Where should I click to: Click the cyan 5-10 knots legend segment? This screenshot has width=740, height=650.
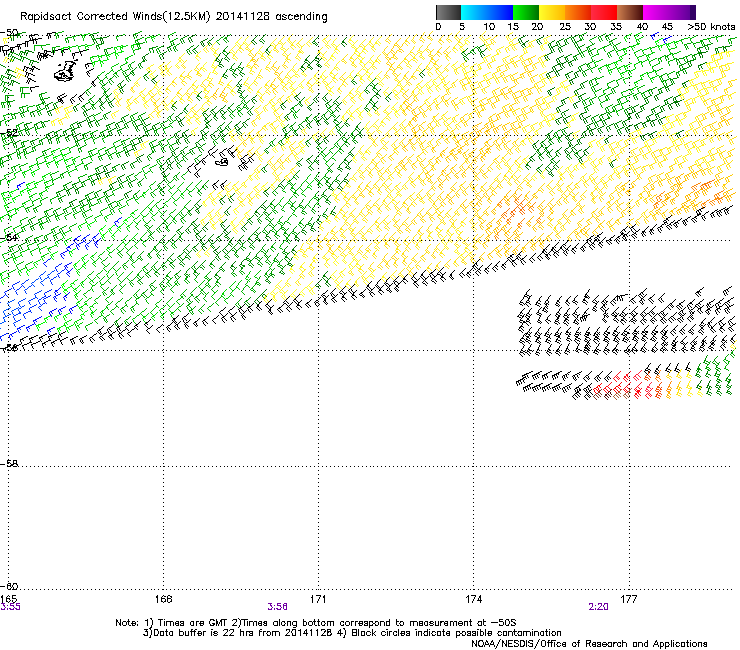click(474, 12)
